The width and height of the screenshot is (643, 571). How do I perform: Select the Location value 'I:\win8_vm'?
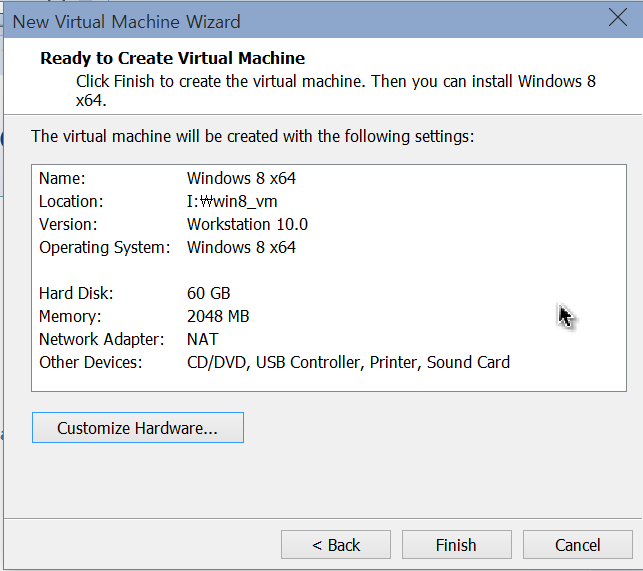[232, 201]
